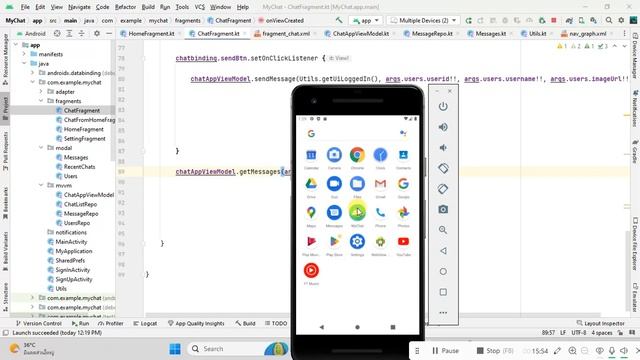The width and height of the screenshot is (640, 360).
Task: Open Maps app on the phone
Action: pos(311,213)
